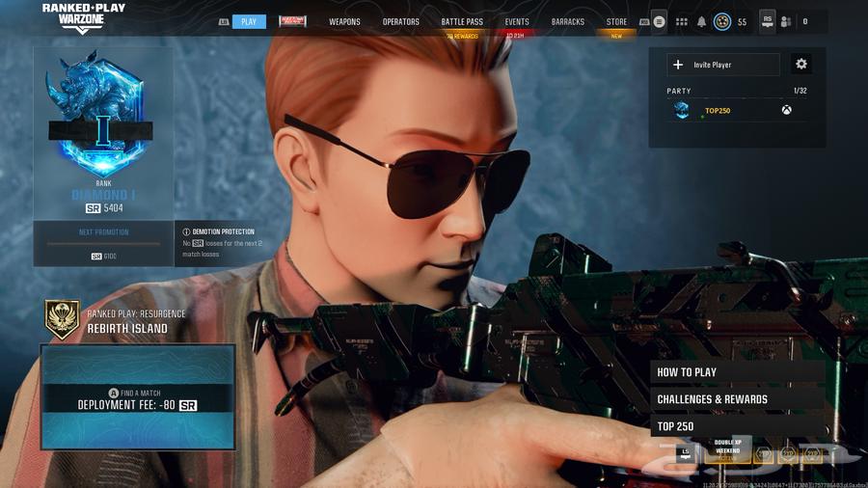Switch to the Weapons tab
The height and width of the screenshot is (488, 868).
point(344,21)
